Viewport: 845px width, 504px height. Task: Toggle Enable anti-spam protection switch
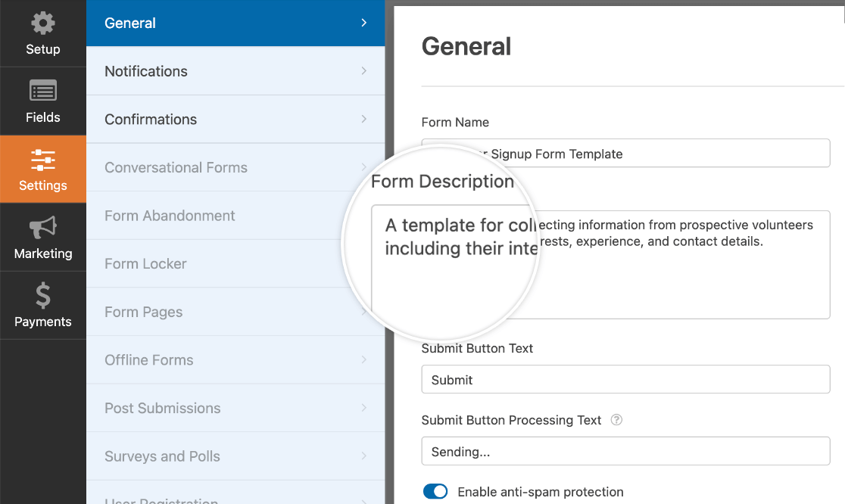pos(435,492)
